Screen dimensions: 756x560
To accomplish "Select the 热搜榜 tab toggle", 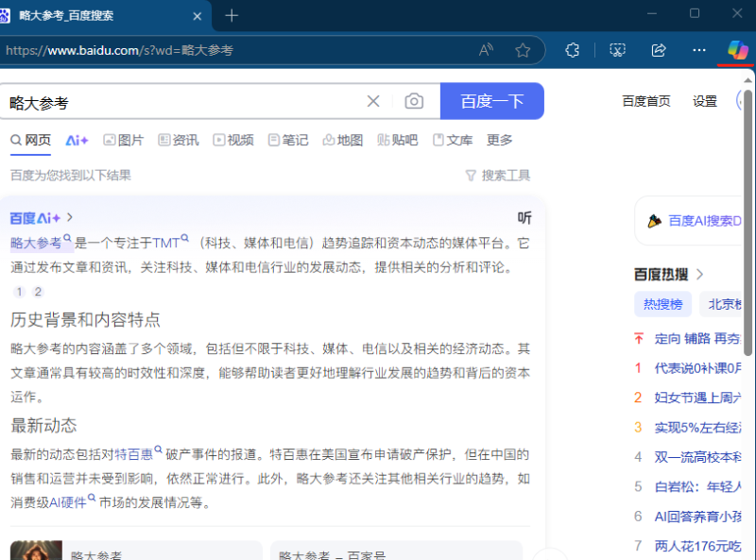I will pyautogui.click(x=662, y=303).
